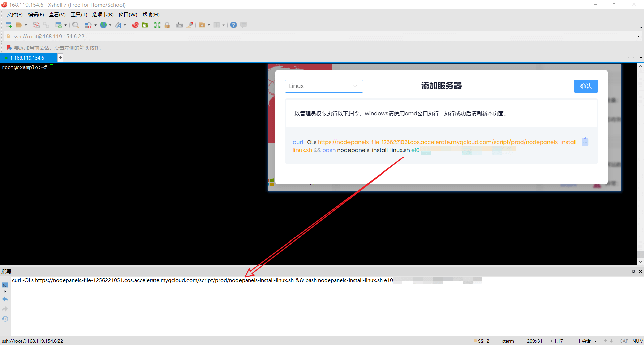Click the green Xagent folder icon
Viewport: 644px width, 345px height.
pyautogui.click(x=145, y=25)
